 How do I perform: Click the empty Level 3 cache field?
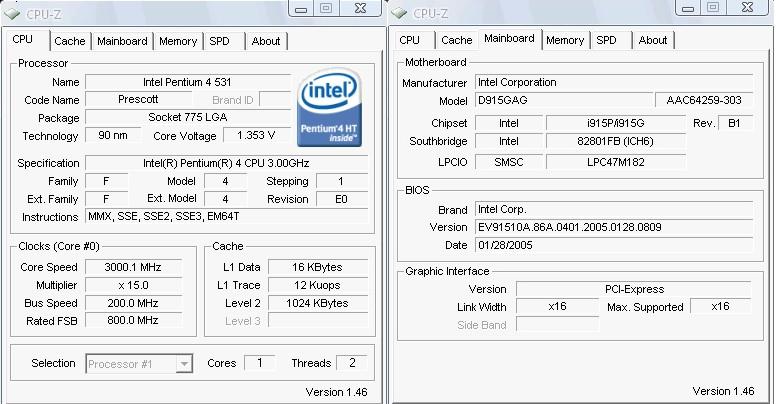(318, 320)
